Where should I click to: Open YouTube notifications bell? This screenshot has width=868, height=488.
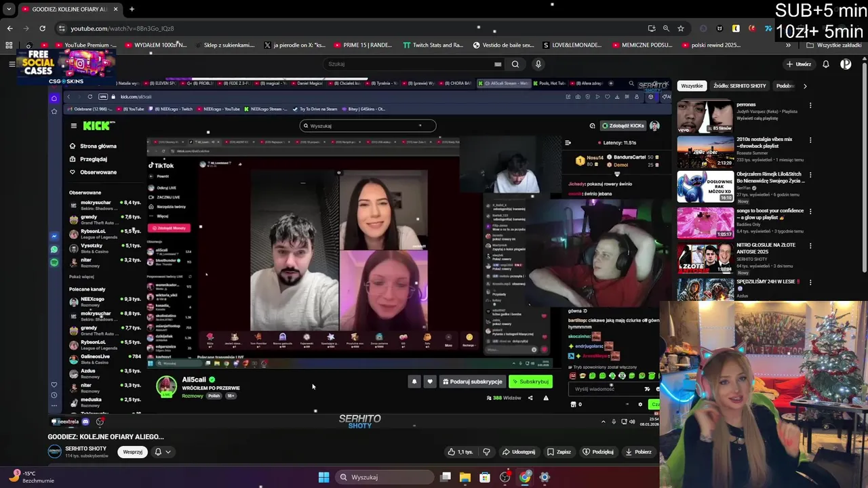point(826,64)
